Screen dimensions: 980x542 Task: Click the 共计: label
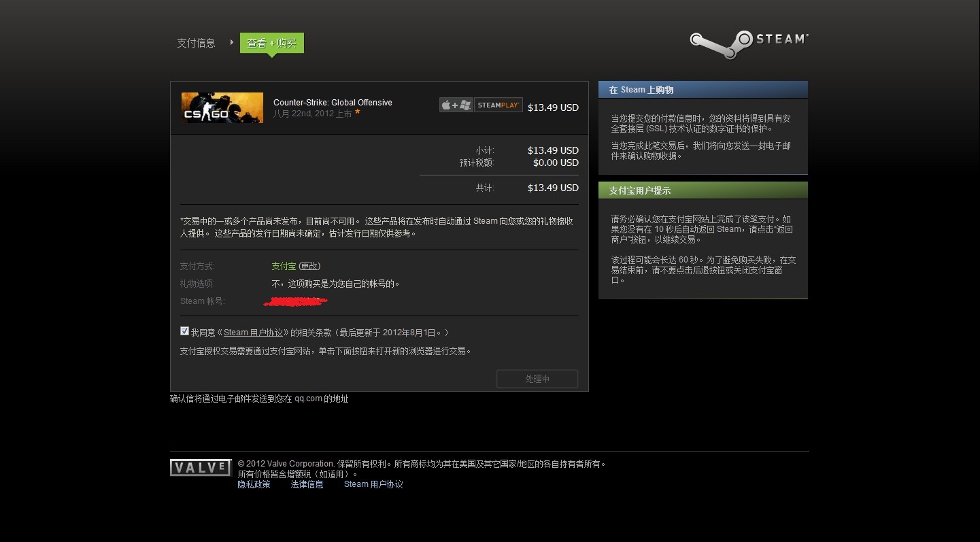485,188
